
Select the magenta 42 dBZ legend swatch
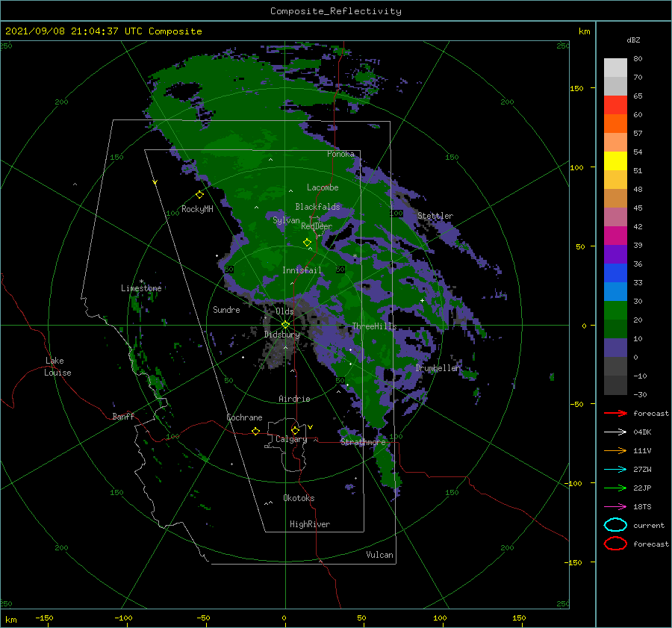point(615,235)
